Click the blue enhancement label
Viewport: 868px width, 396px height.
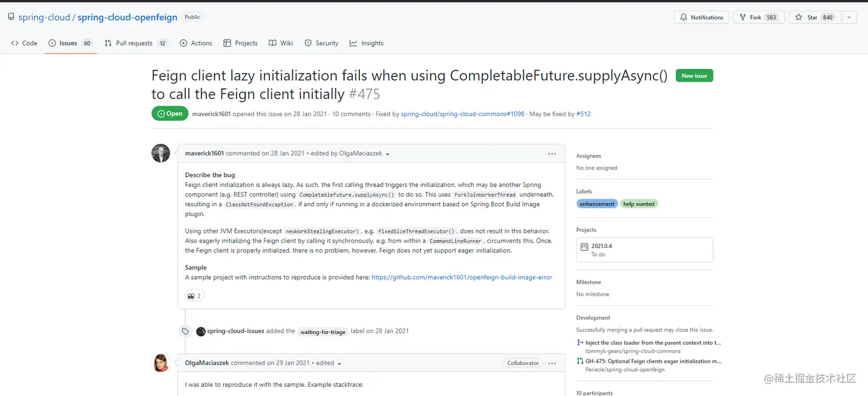(x=597, y=204)
